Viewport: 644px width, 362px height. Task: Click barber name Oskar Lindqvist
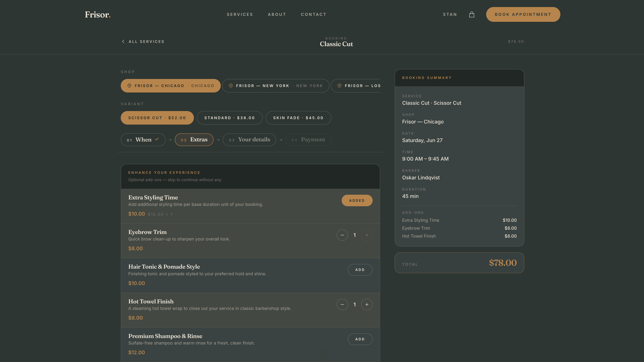tap(421, 178)
